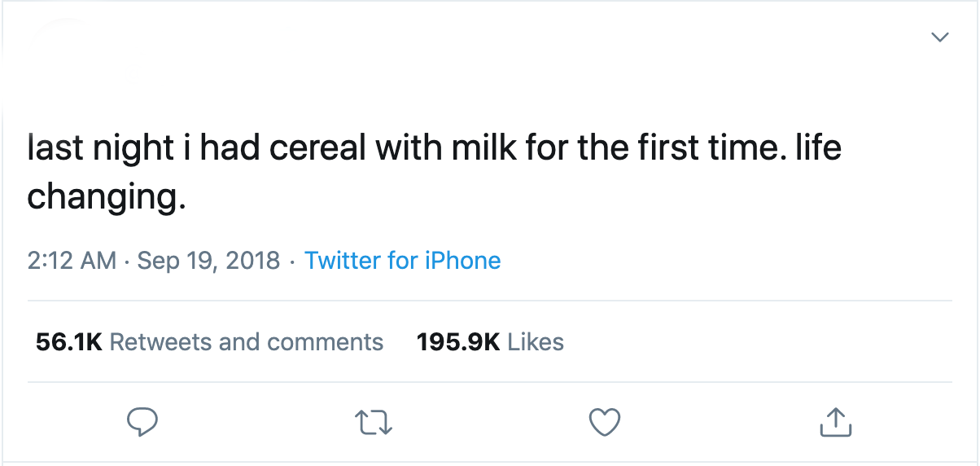Image resolution: width=980 pixels, height=466 pixels.
Task: Open the Twitter for iPhone link
Action: [402, 261]
